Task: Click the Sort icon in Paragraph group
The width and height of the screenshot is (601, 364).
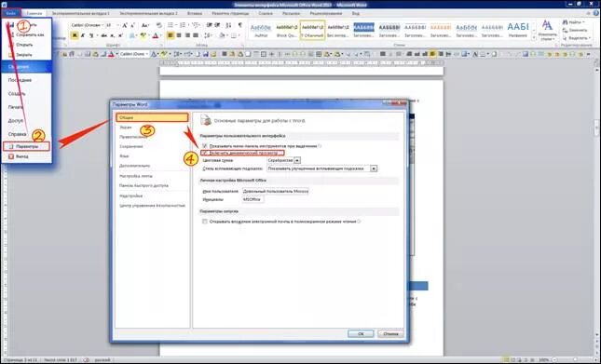Action: (228, 25)
